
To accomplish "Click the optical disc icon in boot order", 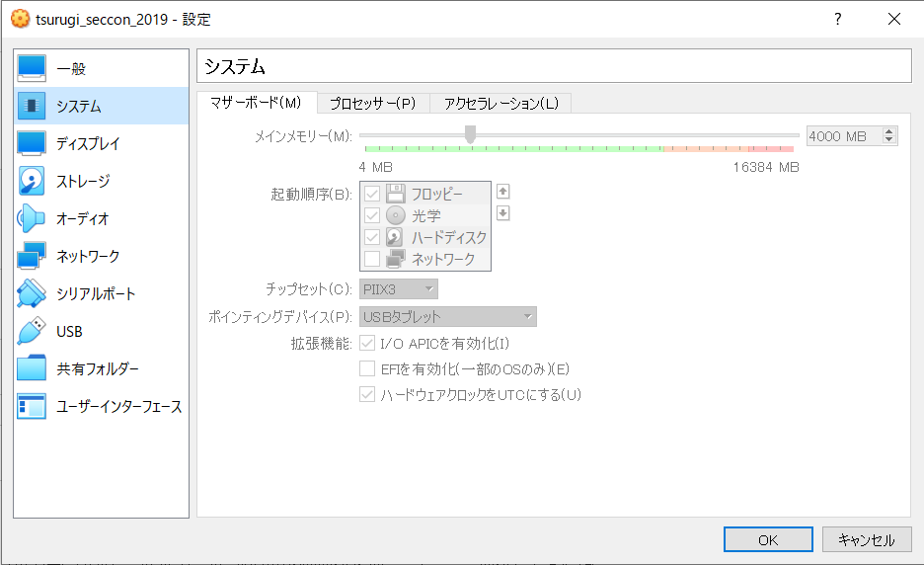I will (396, 215).
